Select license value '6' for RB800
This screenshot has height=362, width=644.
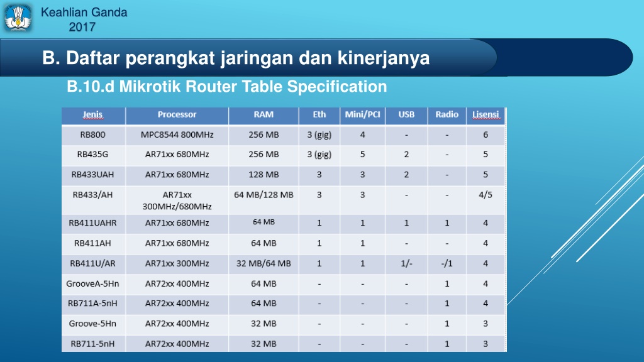[486, 134]
